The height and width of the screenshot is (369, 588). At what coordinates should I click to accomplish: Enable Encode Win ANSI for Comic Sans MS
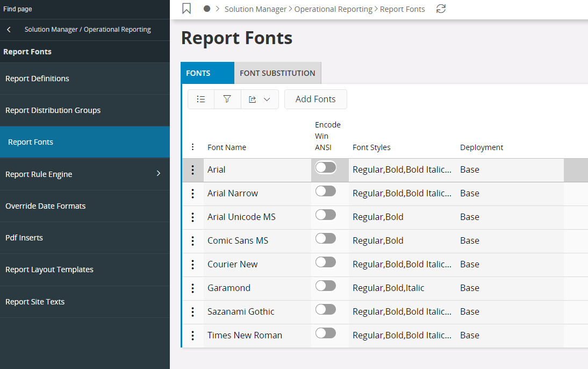pos(325,239)
